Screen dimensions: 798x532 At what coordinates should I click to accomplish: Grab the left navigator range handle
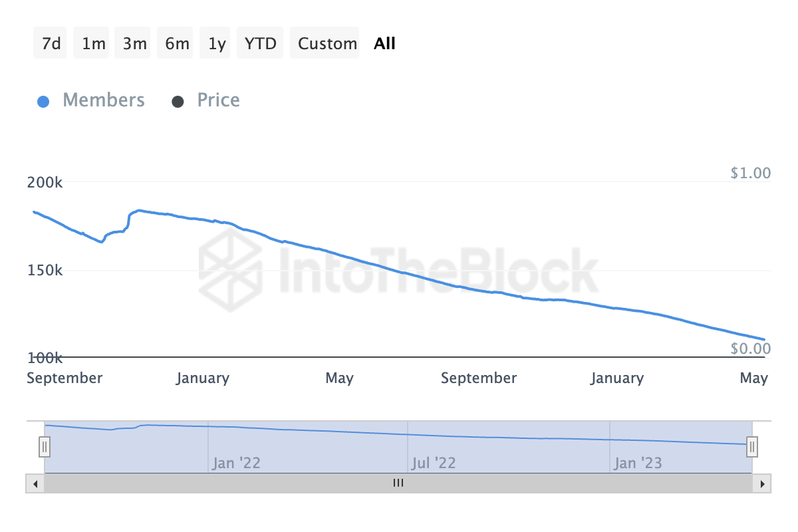(x=45, y=447)
